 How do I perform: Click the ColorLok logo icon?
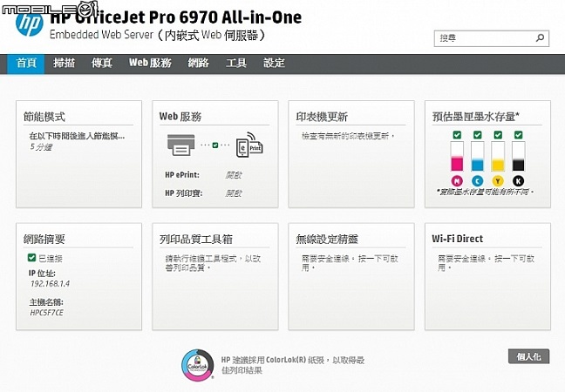[x=197, y=365]
